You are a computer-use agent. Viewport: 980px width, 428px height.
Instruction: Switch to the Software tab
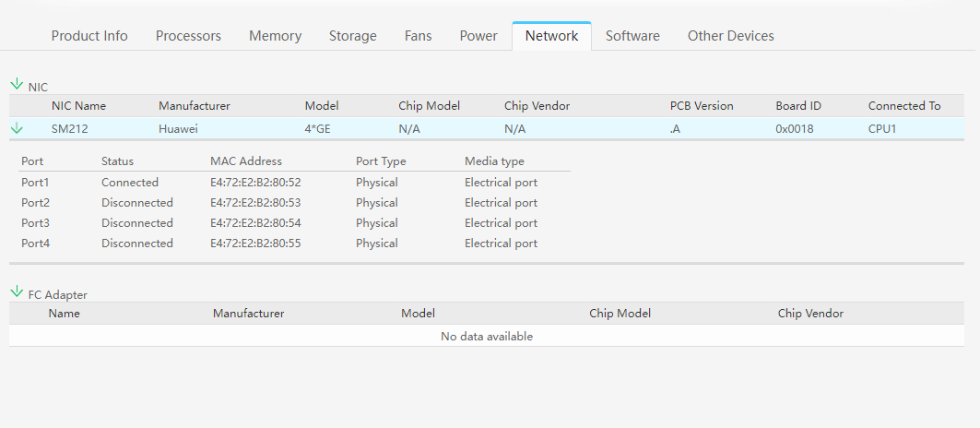(632, 36)
